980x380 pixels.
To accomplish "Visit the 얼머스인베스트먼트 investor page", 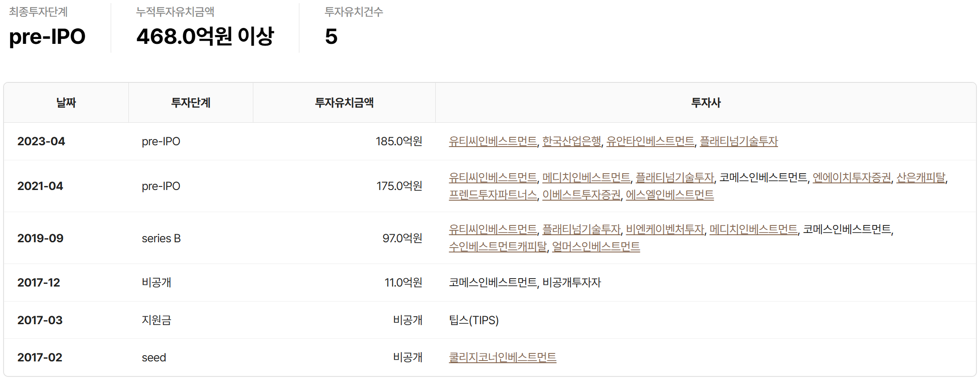I will tap(596, 247).
